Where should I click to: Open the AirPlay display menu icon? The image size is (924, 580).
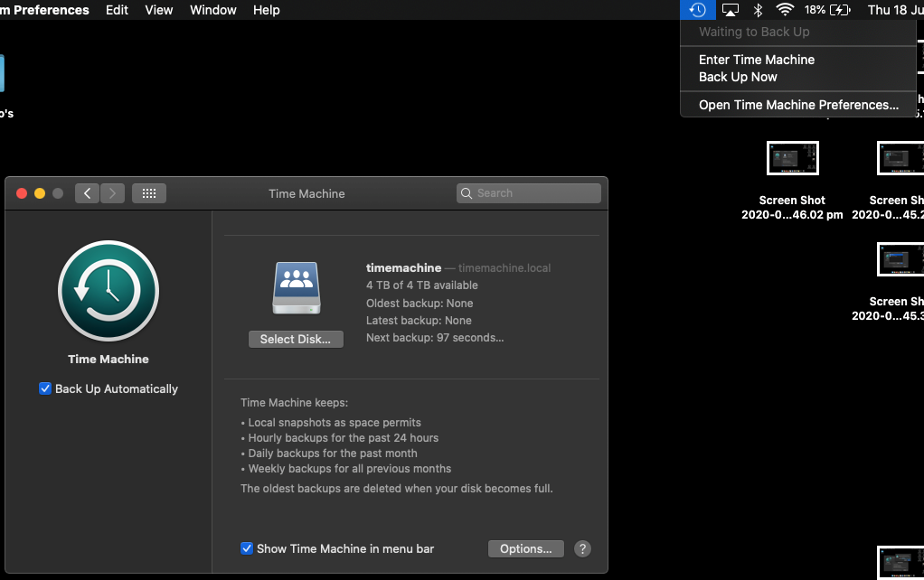click(x=731, y=10)
